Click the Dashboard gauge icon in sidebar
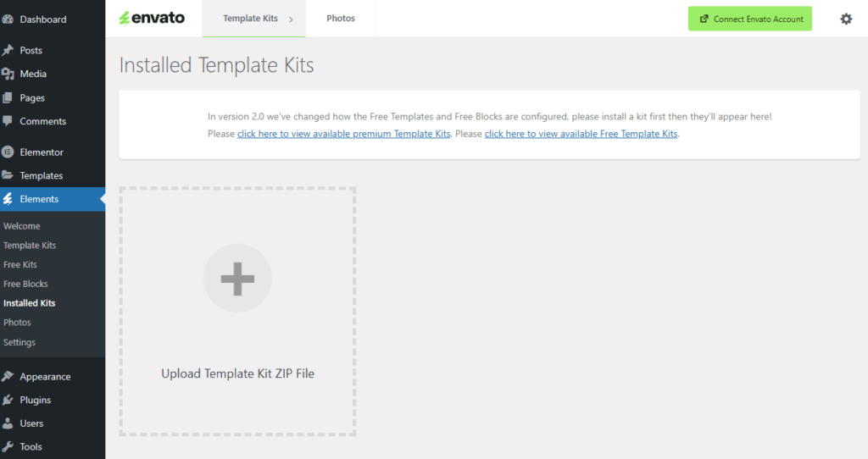868x459 pixels. pos(8,19)
